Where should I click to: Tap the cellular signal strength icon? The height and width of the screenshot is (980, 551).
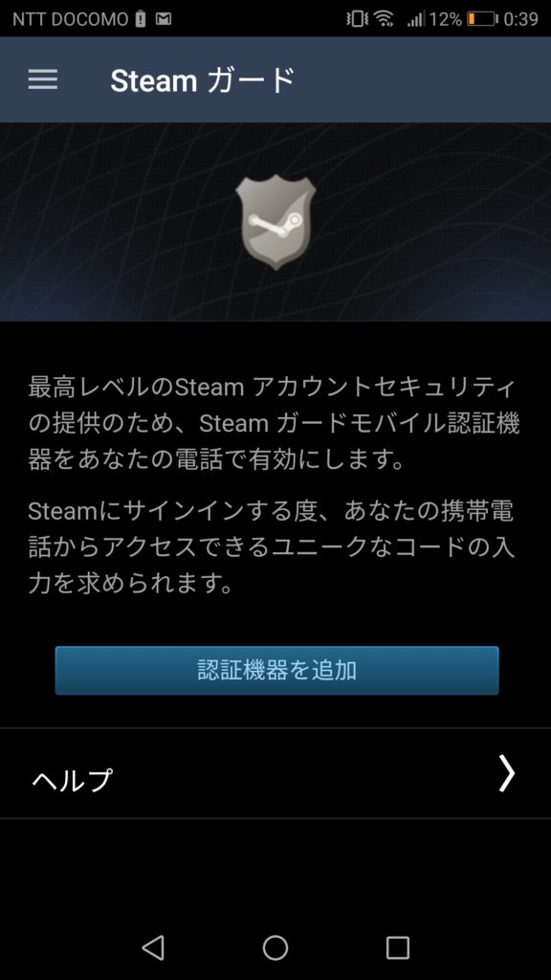coord(415,19)
